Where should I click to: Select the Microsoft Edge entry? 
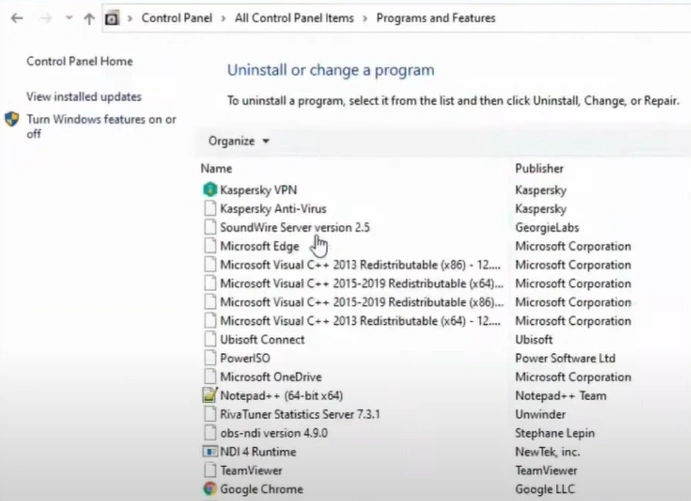260,246
